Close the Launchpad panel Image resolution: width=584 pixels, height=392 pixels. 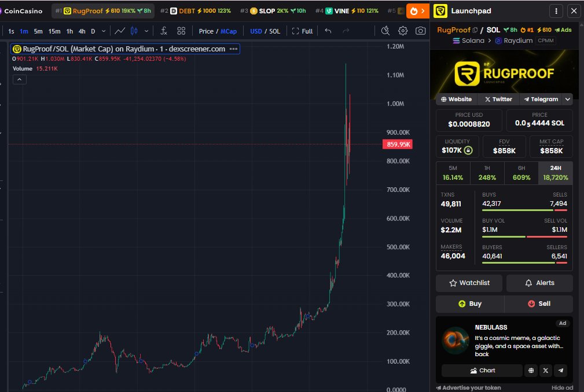(x=574, y=11)
